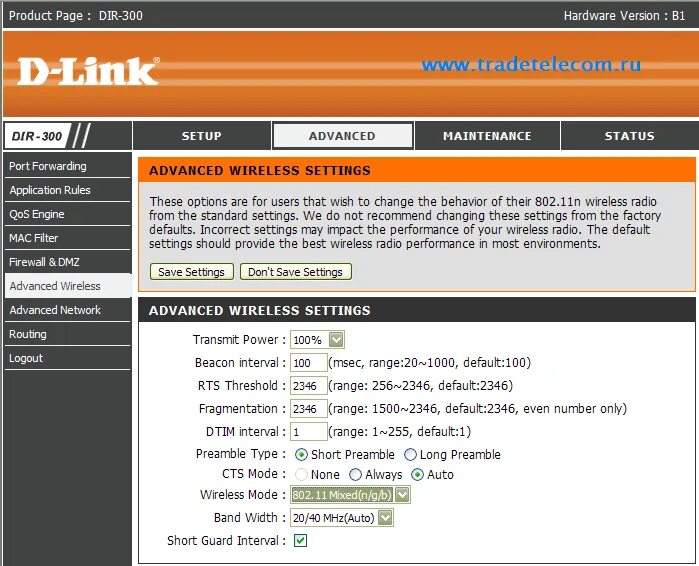Click the Save Settings button
Viewport: 699px width, 566px height.
tap(192, 272)
